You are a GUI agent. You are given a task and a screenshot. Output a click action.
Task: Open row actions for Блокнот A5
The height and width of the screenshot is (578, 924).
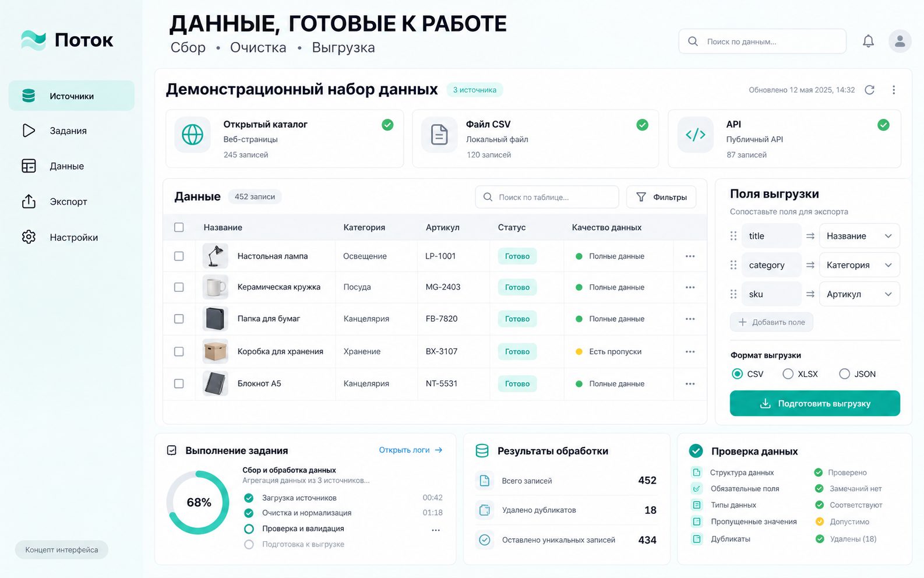[690, 383]
